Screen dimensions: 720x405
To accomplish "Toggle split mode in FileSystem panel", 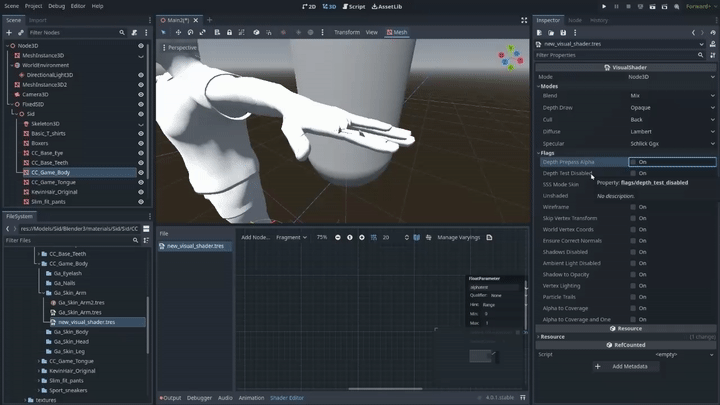I will click(146, 229).
